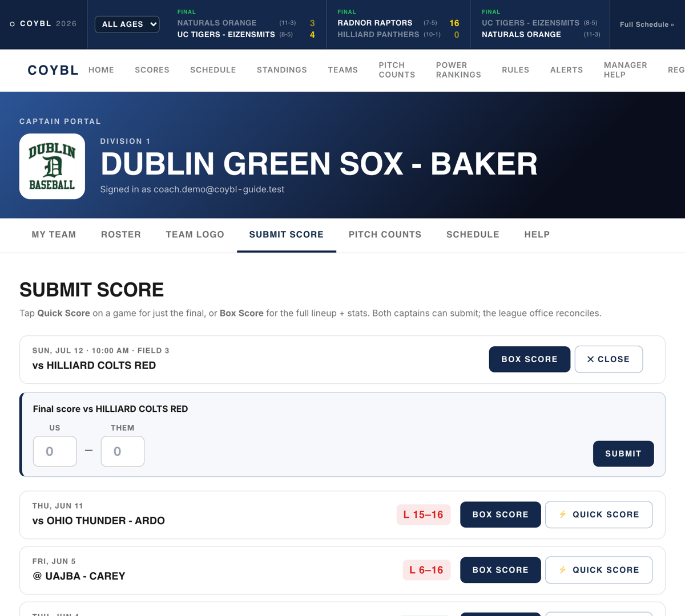
Task: Select the SUBMIT SCORE tab
Action: [x=286, y=234]
